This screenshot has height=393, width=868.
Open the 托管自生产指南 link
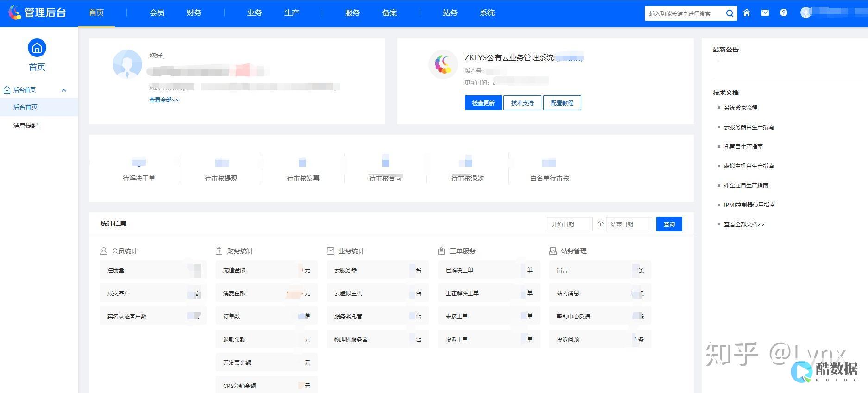click(743, 147)
